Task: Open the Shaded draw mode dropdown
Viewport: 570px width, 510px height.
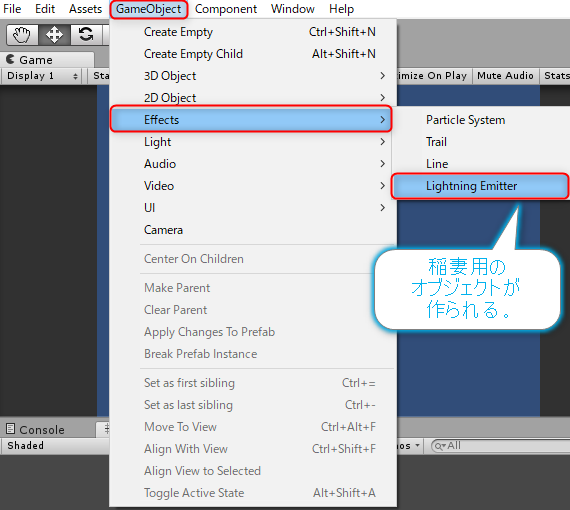Action: [56, 446]
